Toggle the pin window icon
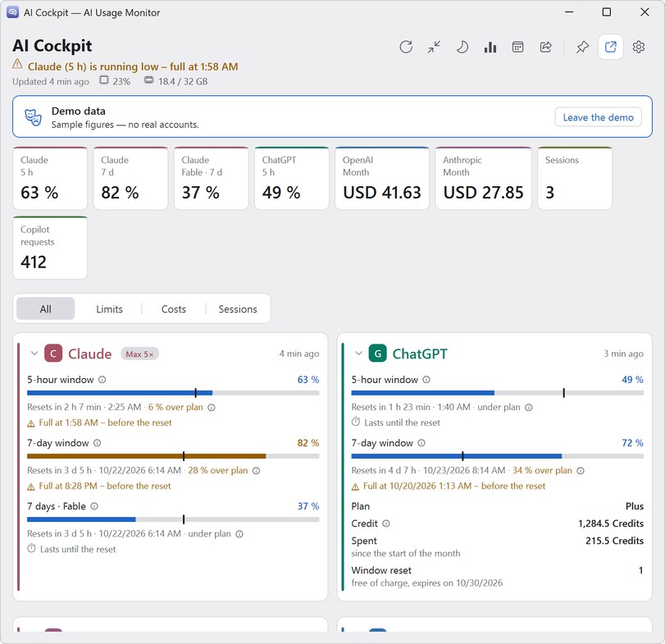Screen dimensions: 665x644 tap(582, 47)
